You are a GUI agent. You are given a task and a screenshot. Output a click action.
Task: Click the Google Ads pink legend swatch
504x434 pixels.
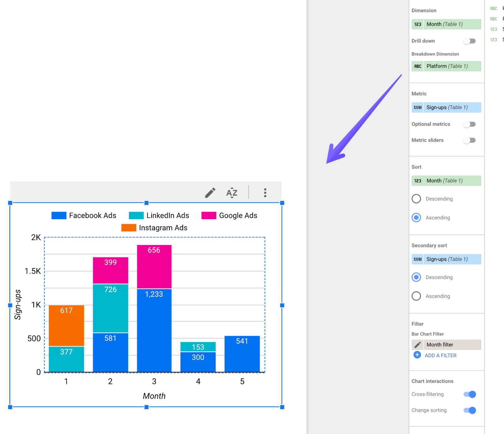point(209,215)
